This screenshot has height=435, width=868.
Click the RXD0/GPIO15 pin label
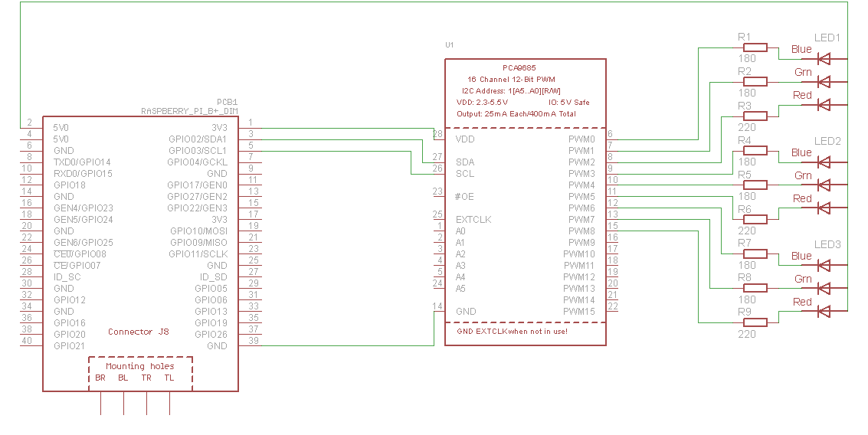pyautogui.click(x=83, y=174)
